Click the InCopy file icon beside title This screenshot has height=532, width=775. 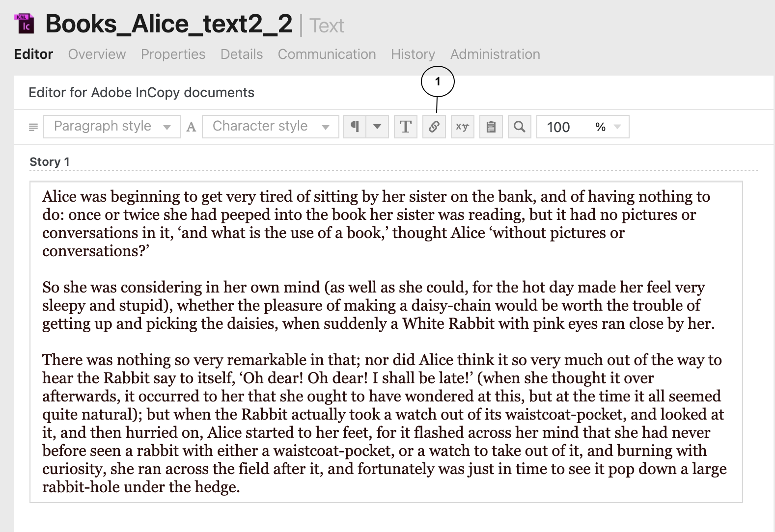click(x=25, y=24)
